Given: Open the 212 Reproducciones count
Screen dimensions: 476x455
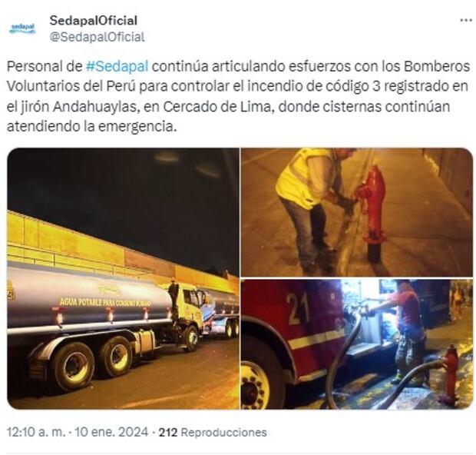Looking at the screenshot, I should (213, 432).
